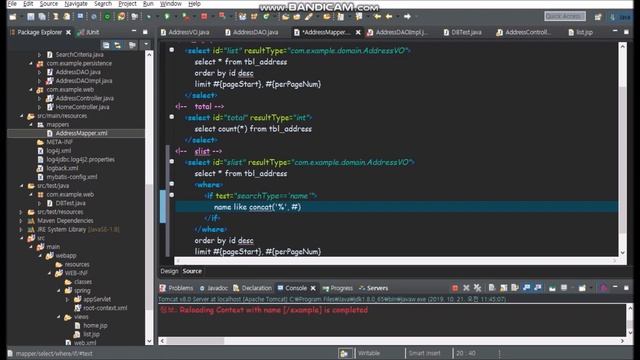Toggle fold marker beside where tag
The width and height of the screenshot is (640, 360).
tap(172, 184)
